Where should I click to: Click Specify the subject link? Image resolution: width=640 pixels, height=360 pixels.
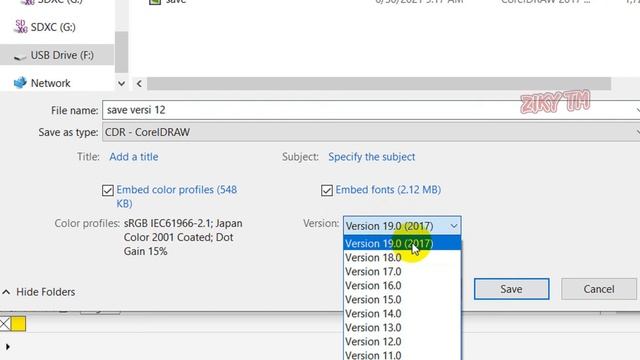[371, 157]
